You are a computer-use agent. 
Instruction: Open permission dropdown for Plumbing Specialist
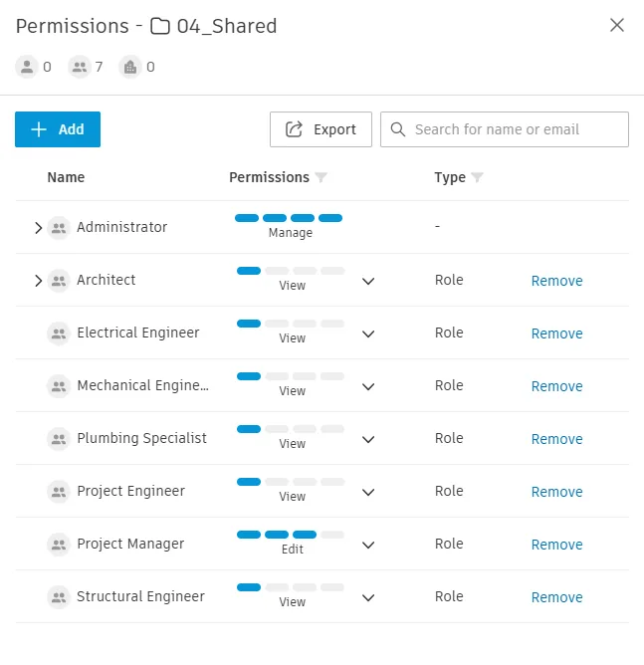pos(368,439)
